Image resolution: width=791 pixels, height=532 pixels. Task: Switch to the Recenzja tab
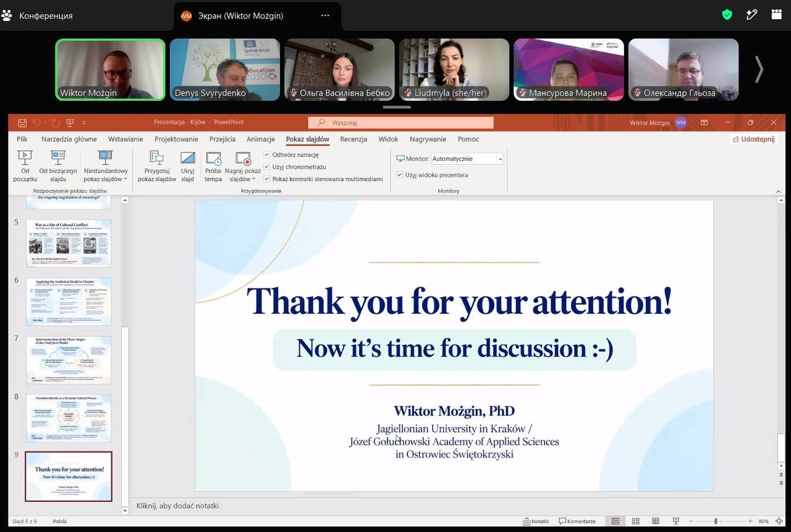[x=353, y=139]
